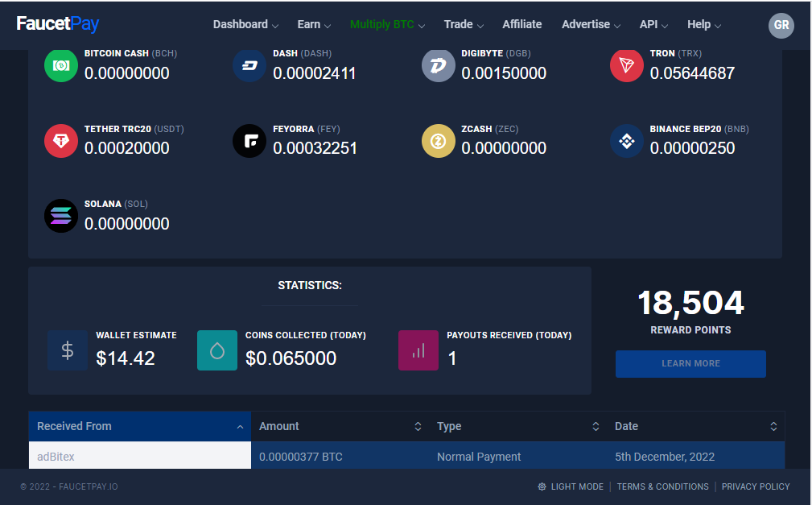The width and height of the screenshot is (812, 505).
Task: Click the DigiByte coin icon
Action: click(439, 65)
